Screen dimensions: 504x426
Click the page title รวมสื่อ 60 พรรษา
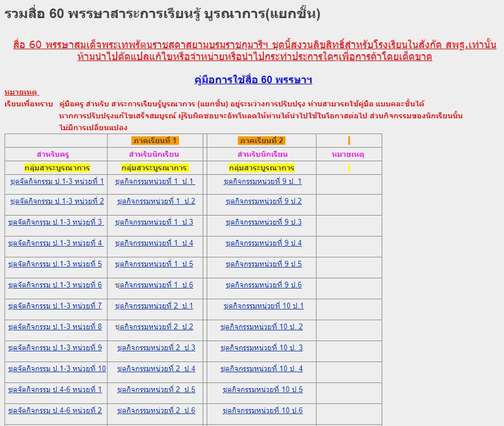(163, 14)
